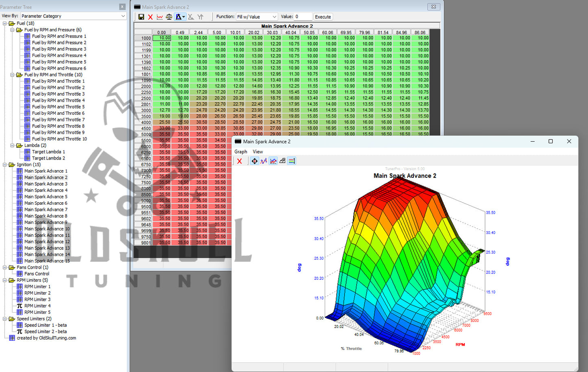Open Target Lambda 1 in parameter tree
This screenshot has width=588, height=372.
click(48, 152)
